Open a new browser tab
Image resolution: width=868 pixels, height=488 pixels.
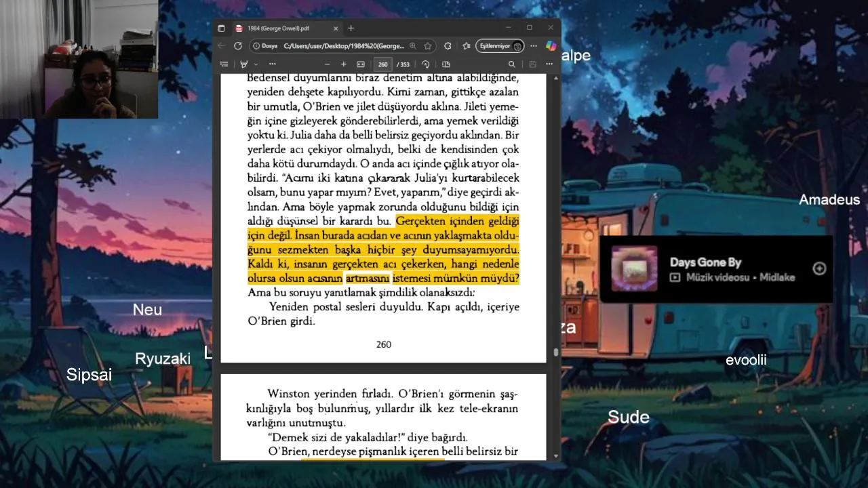tap(351, 28)
